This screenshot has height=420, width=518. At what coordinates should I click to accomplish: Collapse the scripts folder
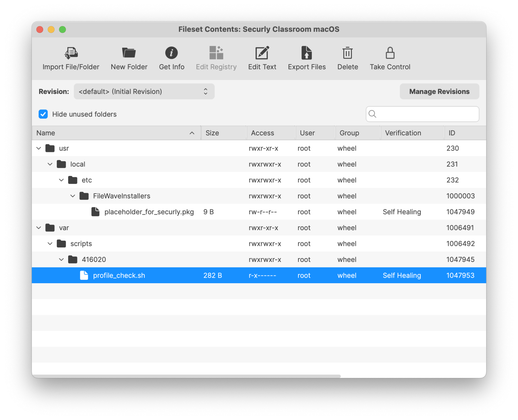(x=50, y=244)
